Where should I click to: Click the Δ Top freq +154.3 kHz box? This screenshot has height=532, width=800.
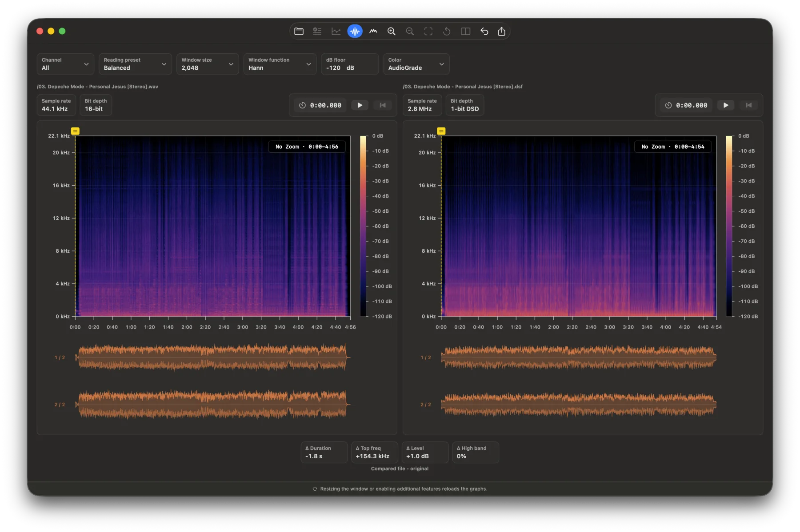(x=374, y=452)
